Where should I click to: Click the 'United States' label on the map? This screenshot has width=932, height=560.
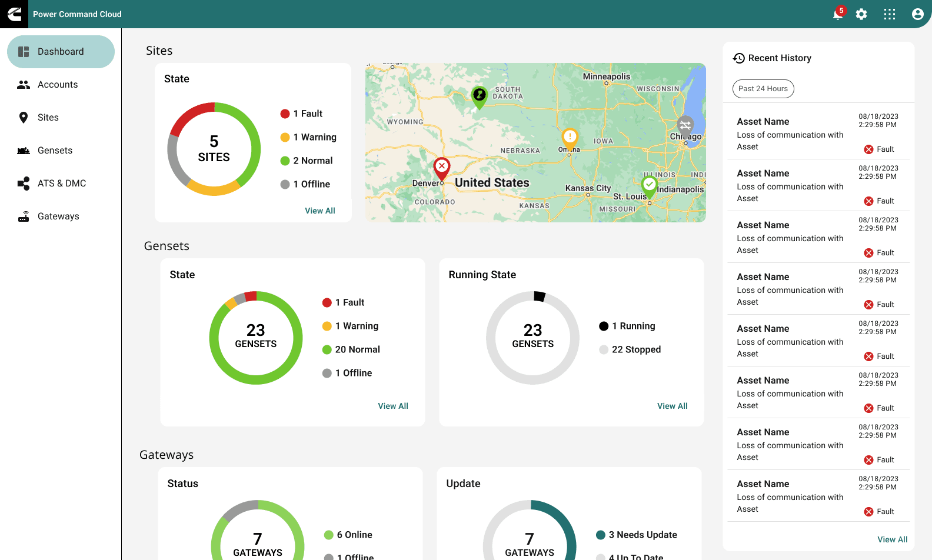pyautogui.click(x=492, y=183)
